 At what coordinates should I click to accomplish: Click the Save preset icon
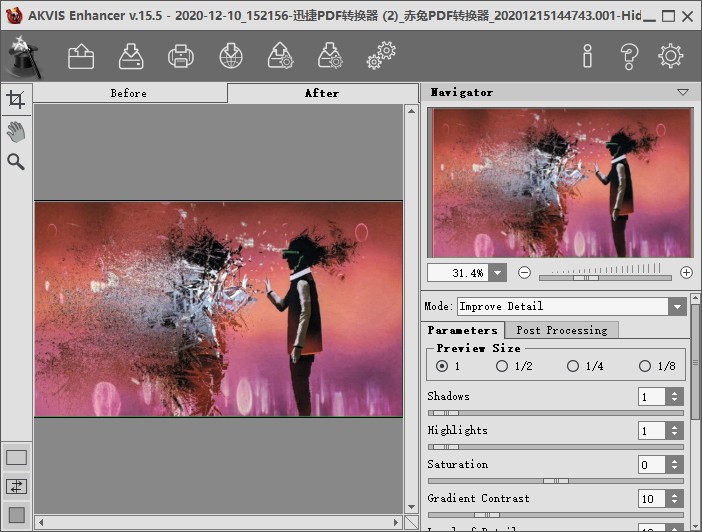330,56
